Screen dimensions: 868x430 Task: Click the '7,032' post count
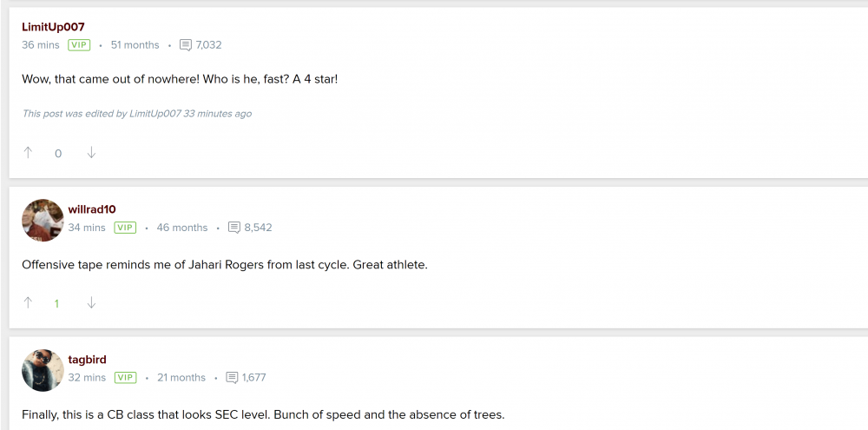click(209, 45)
